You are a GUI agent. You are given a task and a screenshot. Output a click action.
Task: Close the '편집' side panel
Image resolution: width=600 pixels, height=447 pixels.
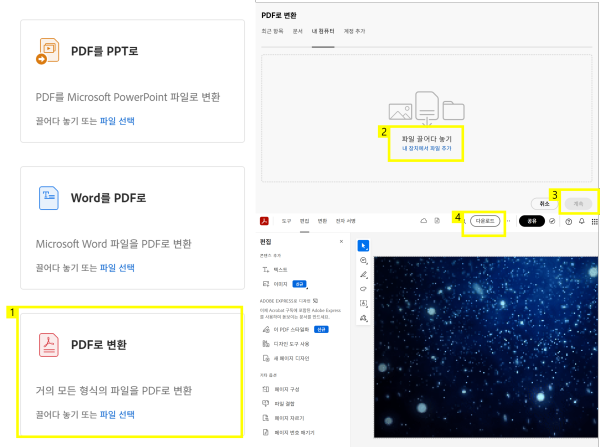[x=341, y=241]
